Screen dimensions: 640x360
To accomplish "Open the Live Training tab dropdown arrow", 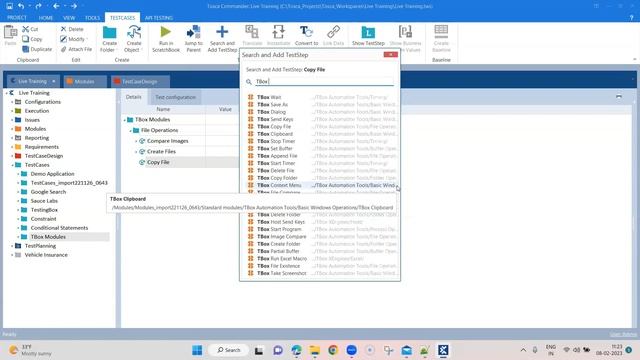I will (x=53, y=81).
